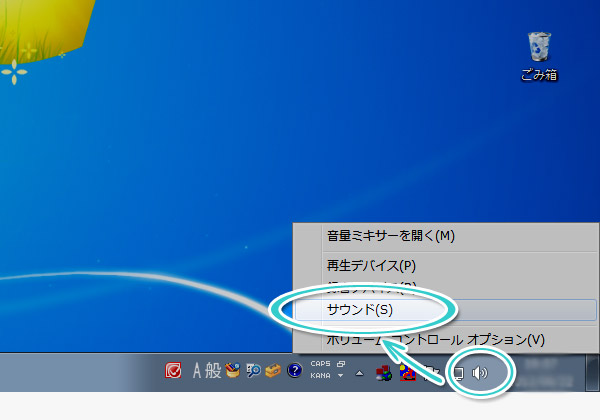This screenshot has width=600, height=420.
Task: Click the Show desktop button at taskbar edge
Action: (x=592, y=372)
